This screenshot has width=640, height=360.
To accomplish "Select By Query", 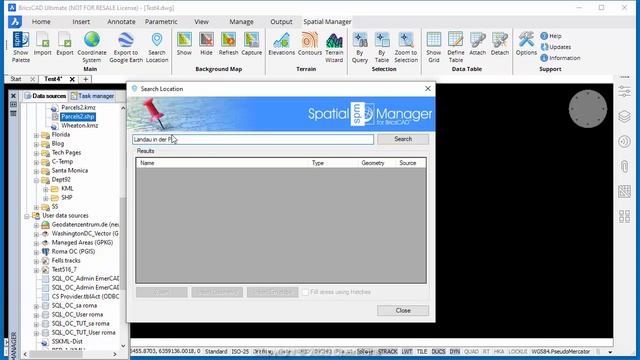I will pyautogui.click(x=360, y=47).
